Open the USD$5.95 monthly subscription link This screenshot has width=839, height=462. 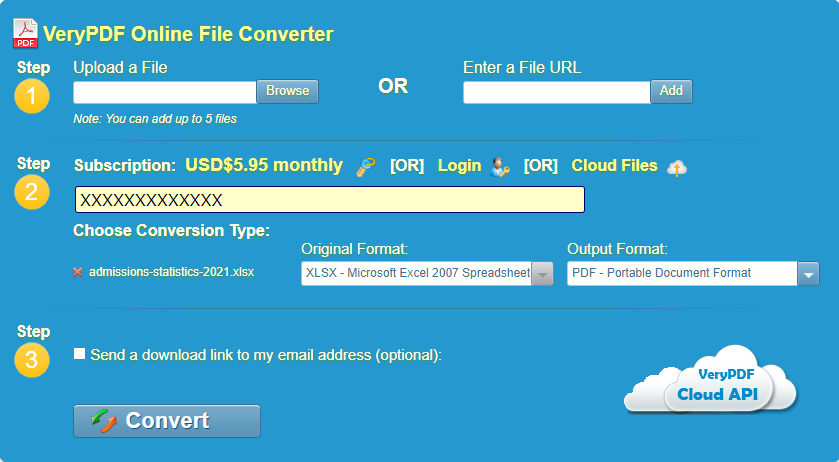(264, 165)
